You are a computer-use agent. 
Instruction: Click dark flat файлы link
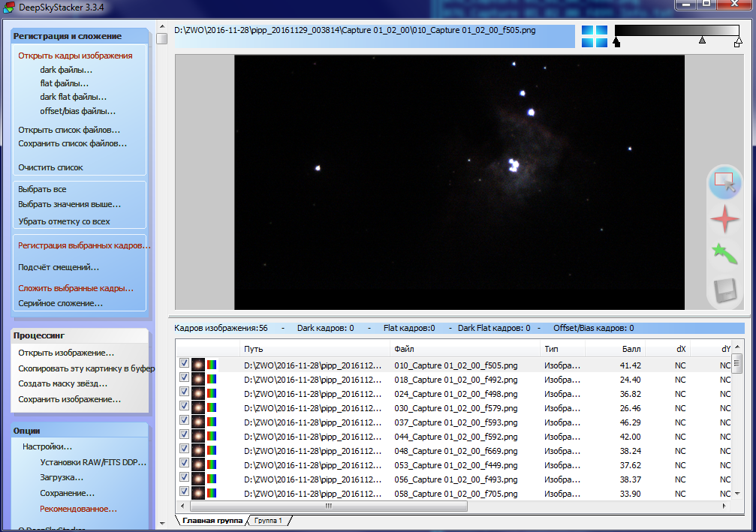coord(74,97)
